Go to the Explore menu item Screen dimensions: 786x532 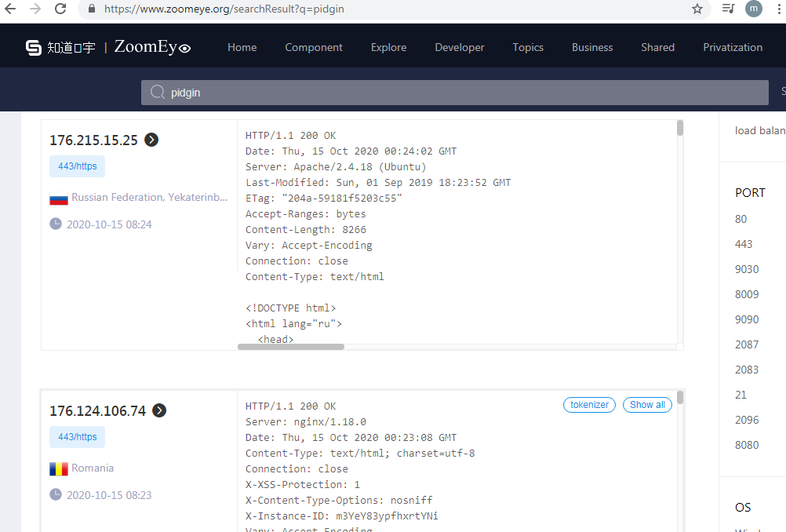coord(388,47)
